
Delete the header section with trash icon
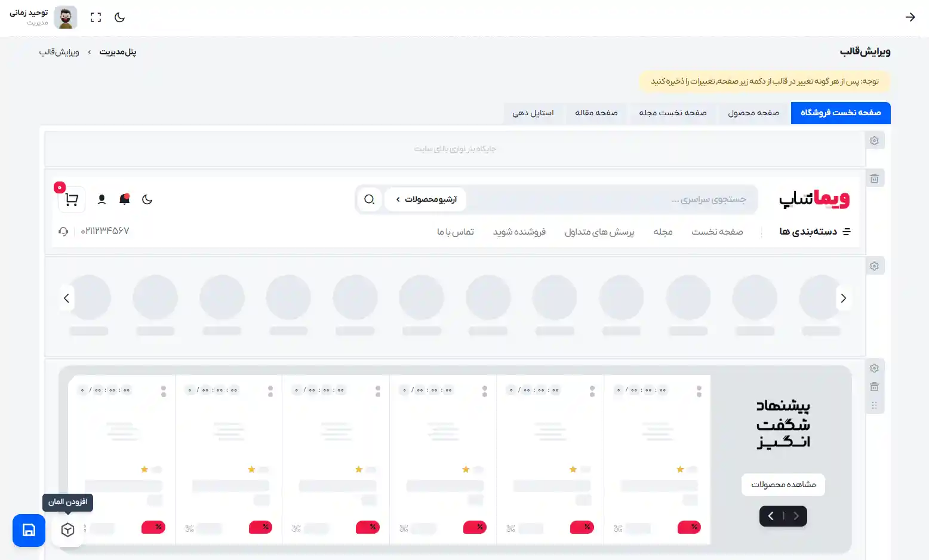click(x=874, y=179)
